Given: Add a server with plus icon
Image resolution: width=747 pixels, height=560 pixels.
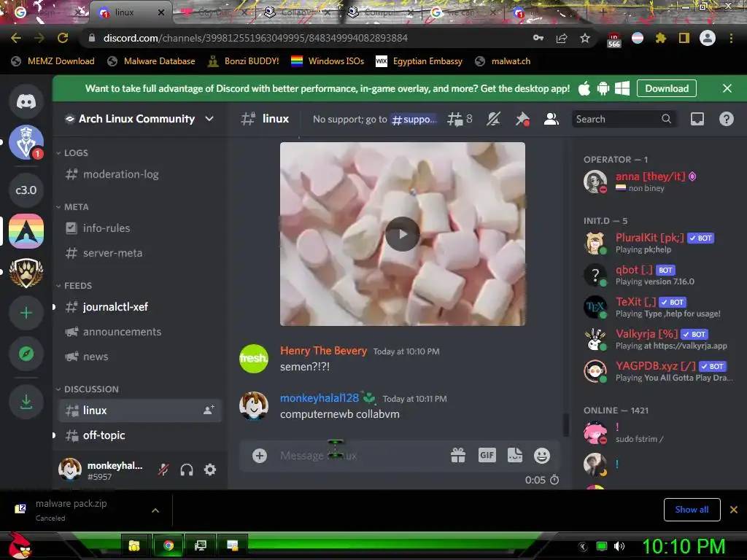Looking at the screenshot, I should [26, 313].
